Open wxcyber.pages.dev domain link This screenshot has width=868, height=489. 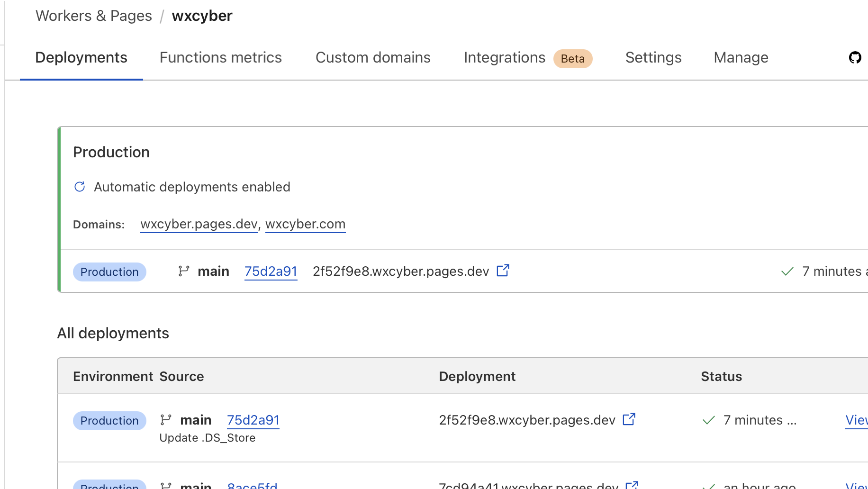click(199, 224)
